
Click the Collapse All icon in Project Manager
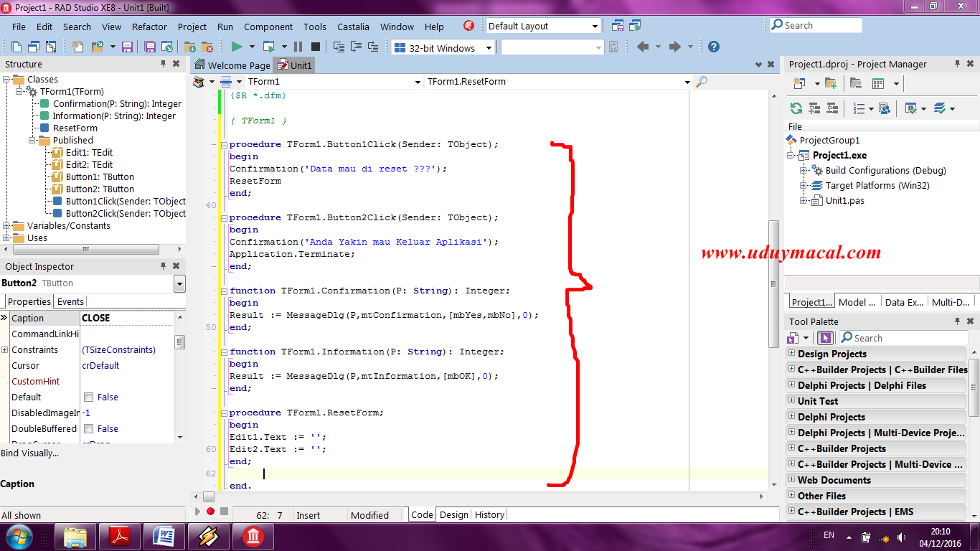[832, 108]
